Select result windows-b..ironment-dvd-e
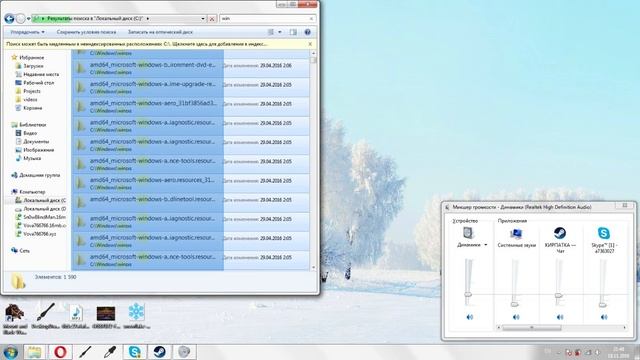Screen dimensions: 640x360 point(190,68)
